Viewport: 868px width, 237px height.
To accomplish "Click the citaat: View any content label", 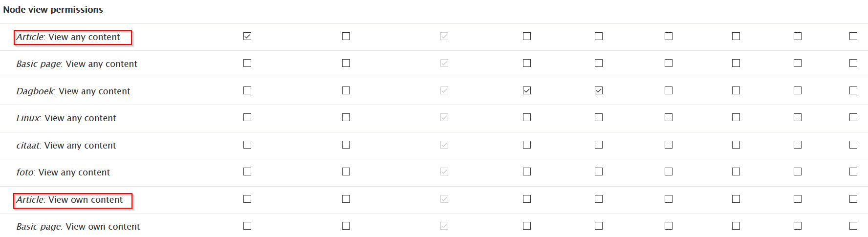I will [x=66, y=146].
